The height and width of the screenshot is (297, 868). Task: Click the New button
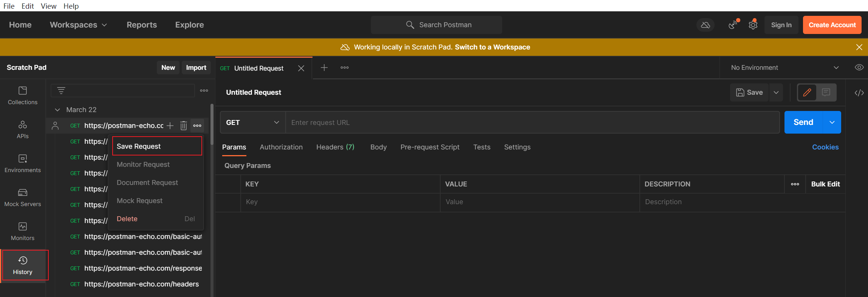(168, 68)
